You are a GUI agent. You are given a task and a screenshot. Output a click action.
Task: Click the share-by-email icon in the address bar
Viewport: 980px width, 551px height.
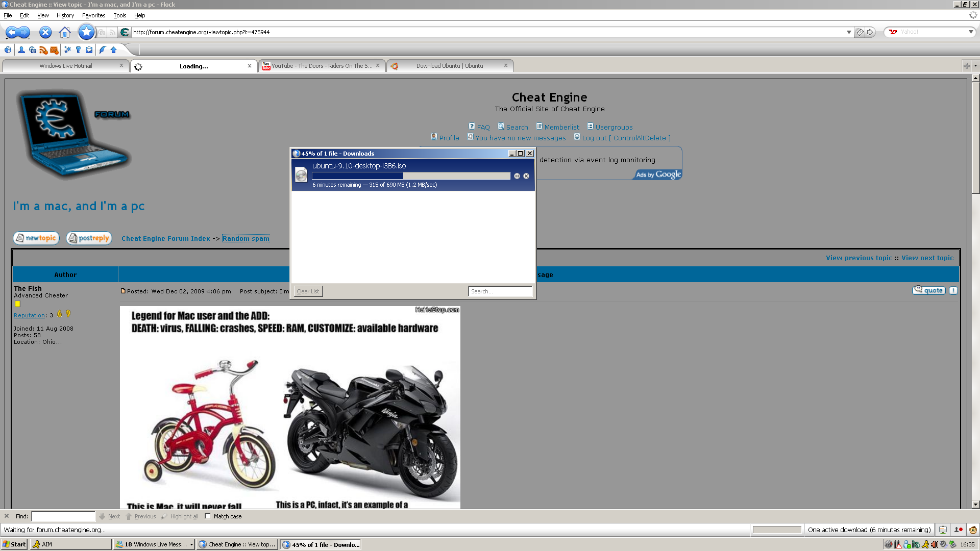(x=859, y=32)
